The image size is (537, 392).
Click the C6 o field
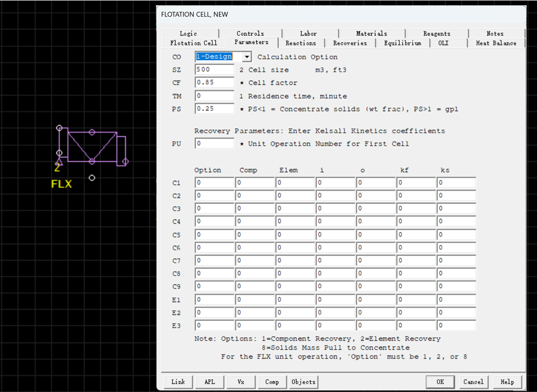pos(376,247)
